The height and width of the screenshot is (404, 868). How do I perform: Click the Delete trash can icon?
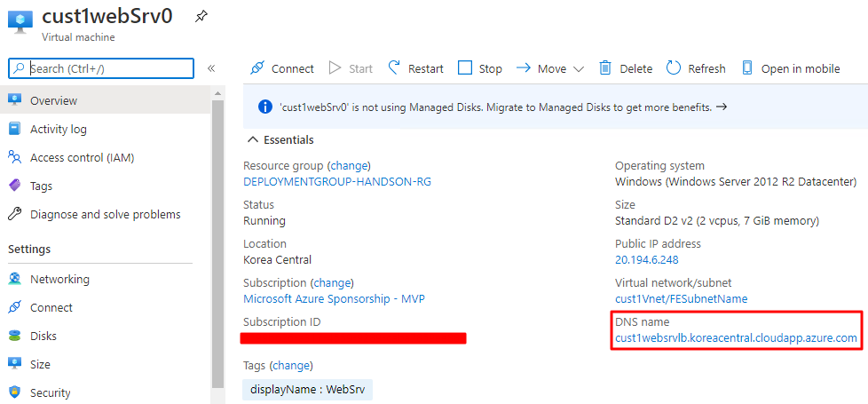[605, 68]
